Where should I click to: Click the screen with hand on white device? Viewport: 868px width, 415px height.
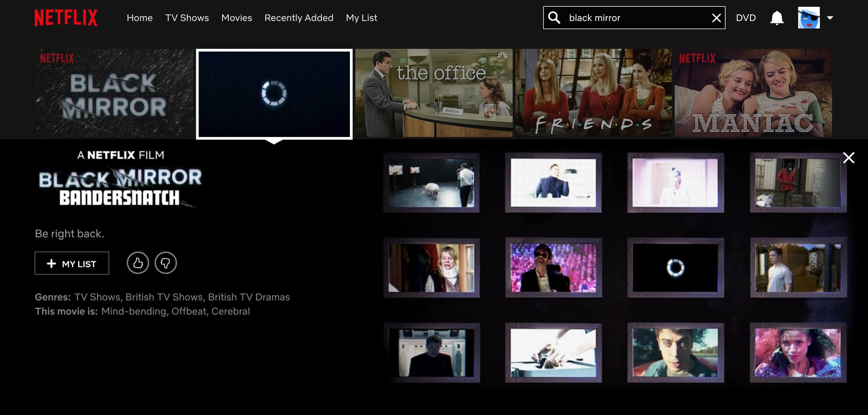click(x=553, y=353)
